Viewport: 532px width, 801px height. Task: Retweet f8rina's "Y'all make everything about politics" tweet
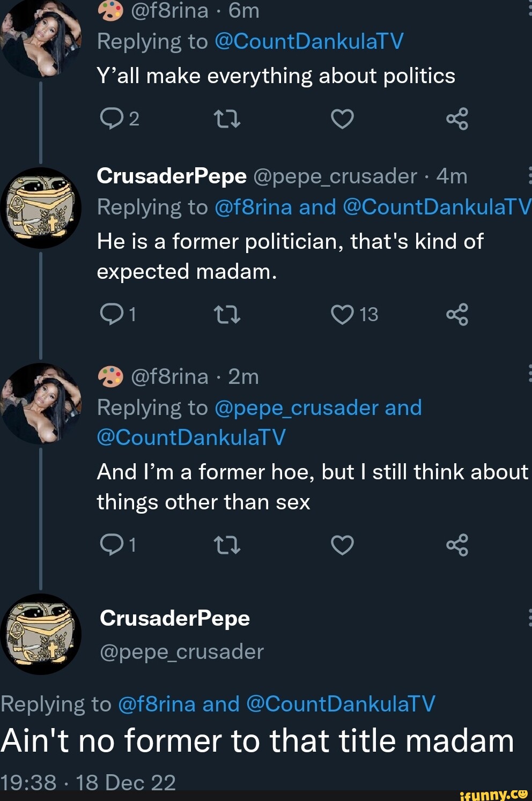pos(228,119)
